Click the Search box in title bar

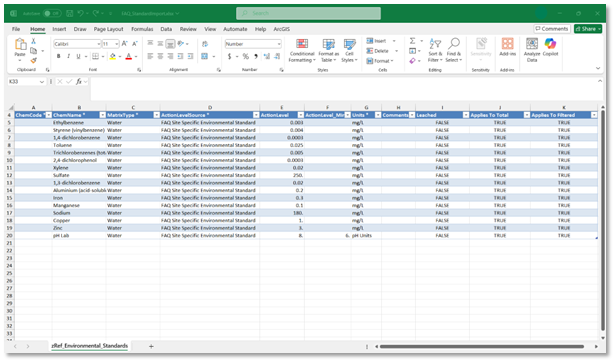click(308, 13)
